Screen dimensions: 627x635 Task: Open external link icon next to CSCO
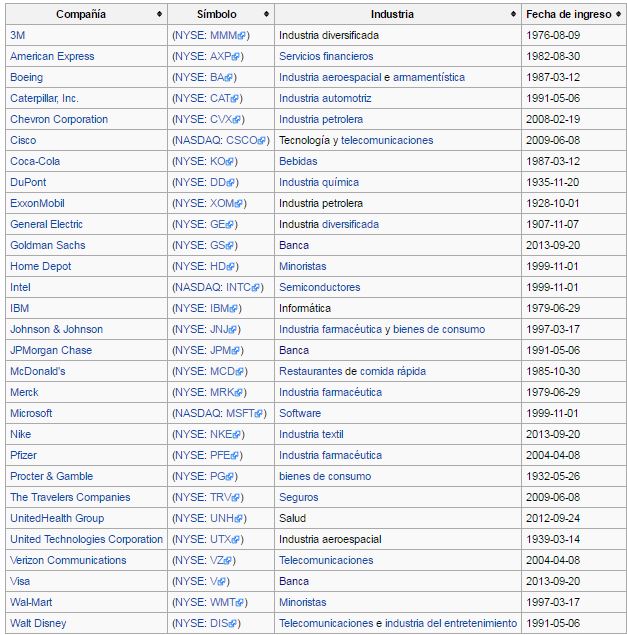[x=262, y=141]
